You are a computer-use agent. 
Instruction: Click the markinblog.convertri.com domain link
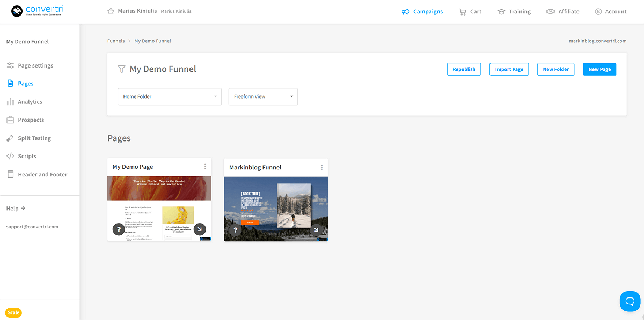(598, 41)
